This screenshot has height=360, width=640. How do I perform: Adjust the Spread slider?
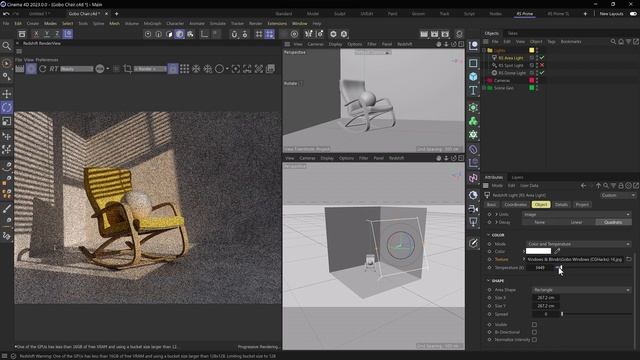[x=597, y=314]
